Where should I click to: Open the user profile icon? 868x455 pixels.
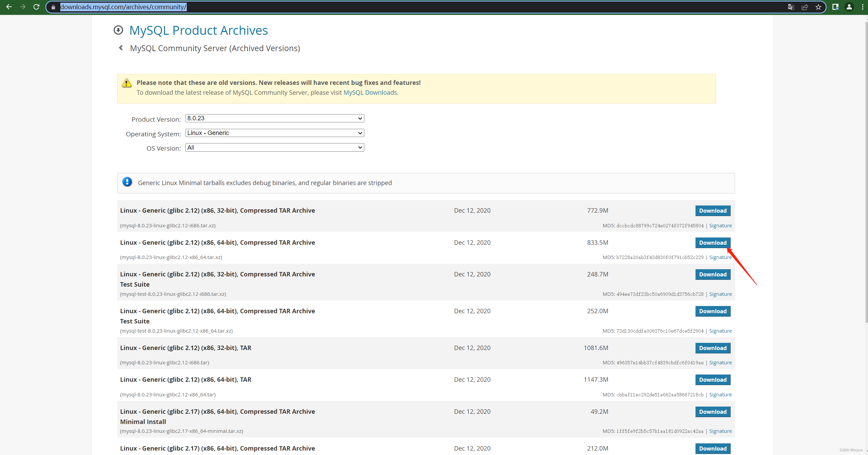849,7
